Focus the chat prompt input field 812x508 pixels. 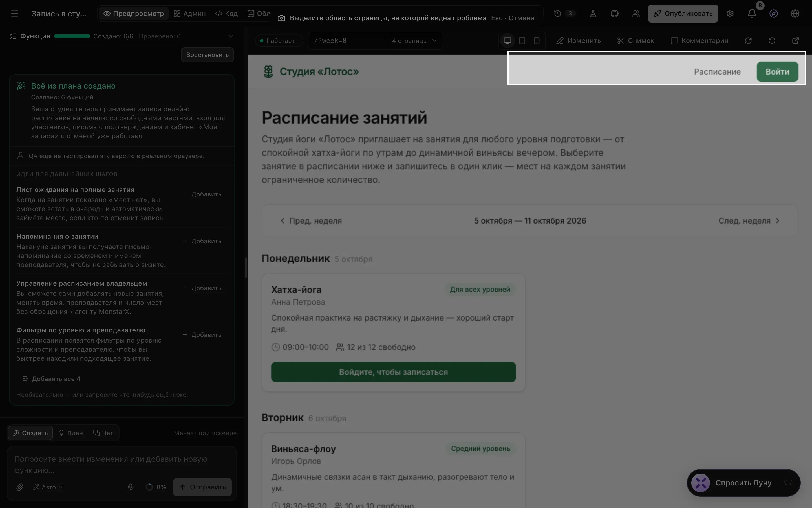(122, 464)
